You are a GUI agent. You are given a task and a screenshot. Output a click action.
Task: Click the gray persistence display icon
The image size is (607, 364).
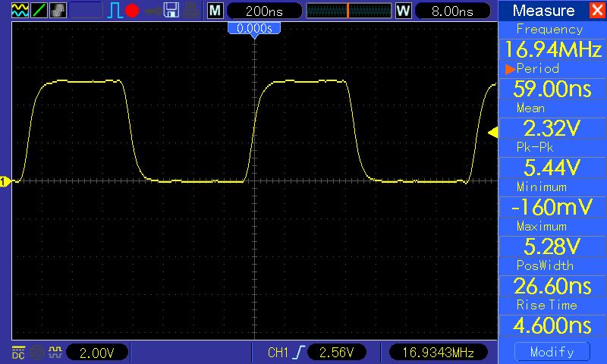58,10
